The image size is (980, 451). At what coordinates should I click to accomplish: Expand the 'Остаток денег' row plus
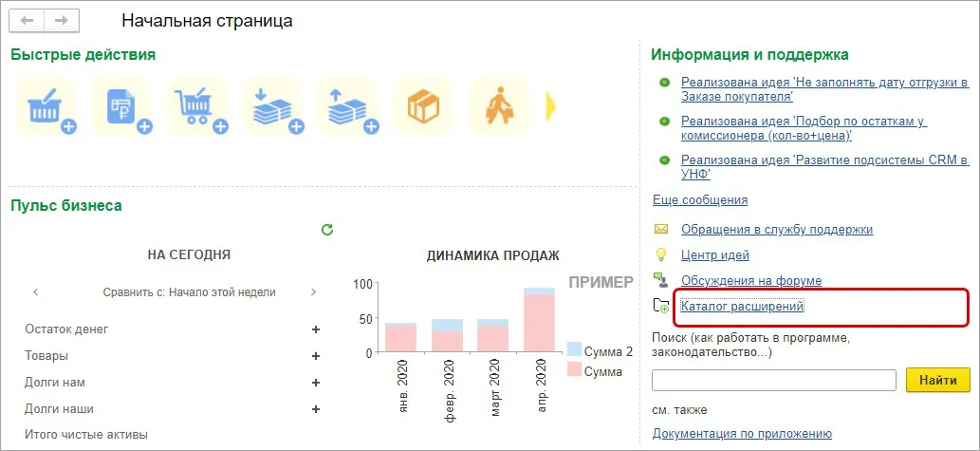[316, 329]
